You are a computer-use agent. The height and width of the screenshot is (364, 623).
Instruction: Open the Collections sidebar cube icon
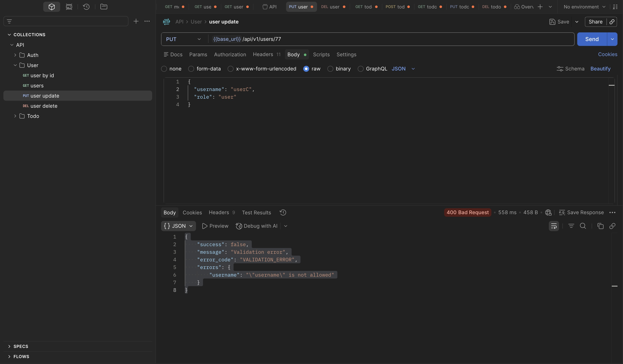tap(51, 7)
